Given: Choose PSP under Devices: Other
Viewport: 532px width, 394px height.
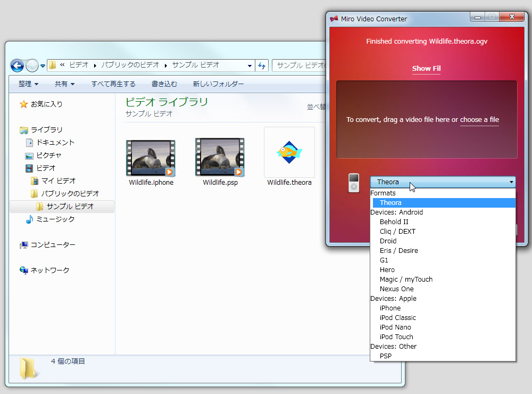Looking at the screenshot, I should (x=444, y=356).
